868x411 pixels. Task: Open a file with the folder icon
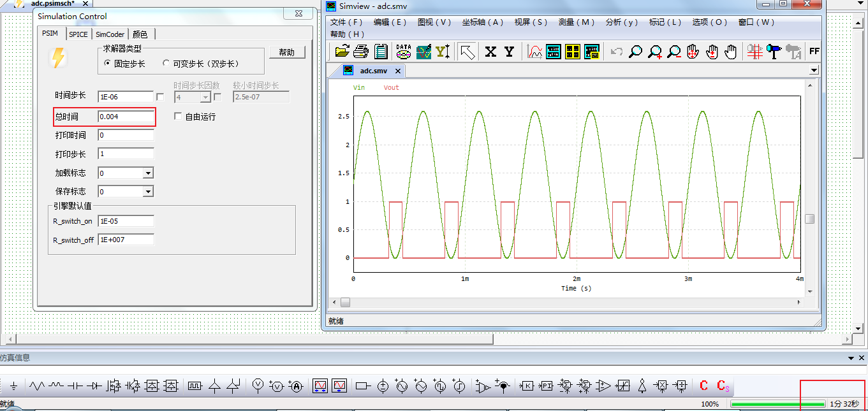point(342,51)
